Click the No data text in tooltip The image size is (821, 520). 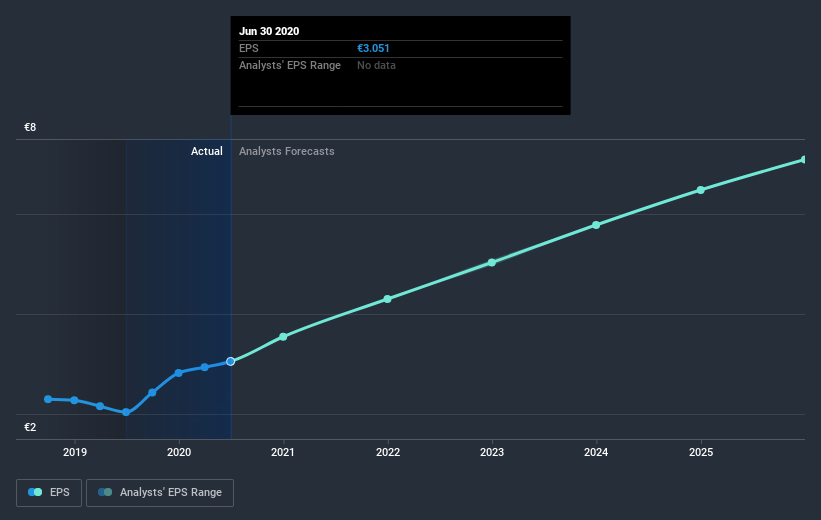pyautogui.click(x=376, y=65)
